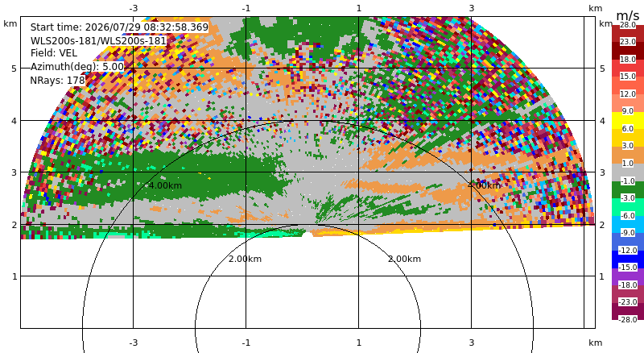Click the blue -15.0 colorbar label
The width and height of the screenshot is (644, 353).
[628, 267]
